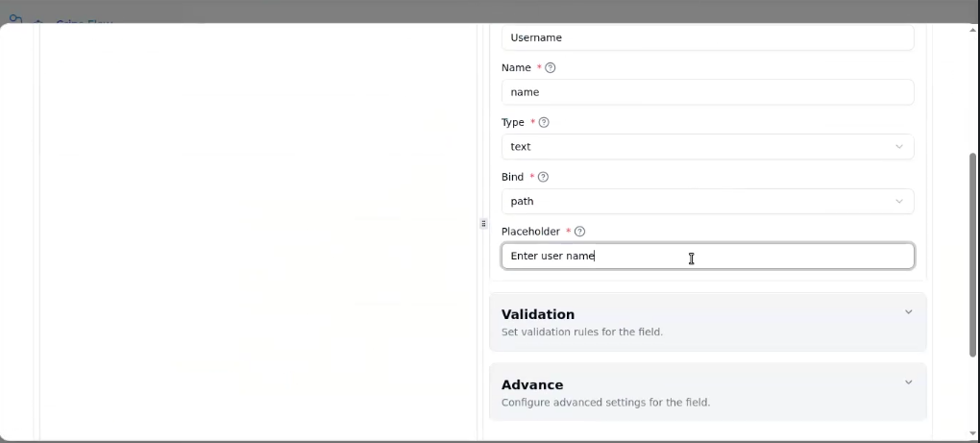Expand Validation using its chevron icon
The width and height of the screenshot is (980, 443).
coord(908,312)
